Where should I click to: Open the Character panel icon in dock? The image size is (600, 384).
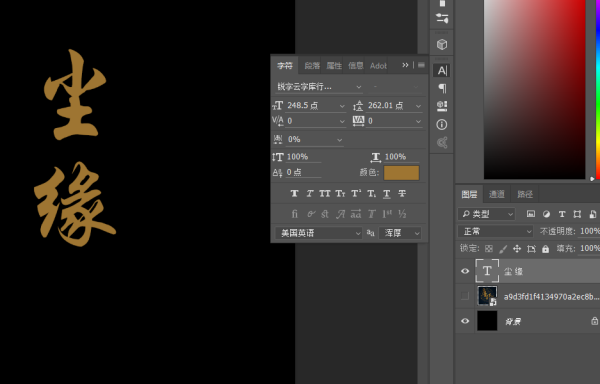pos(442,70)
